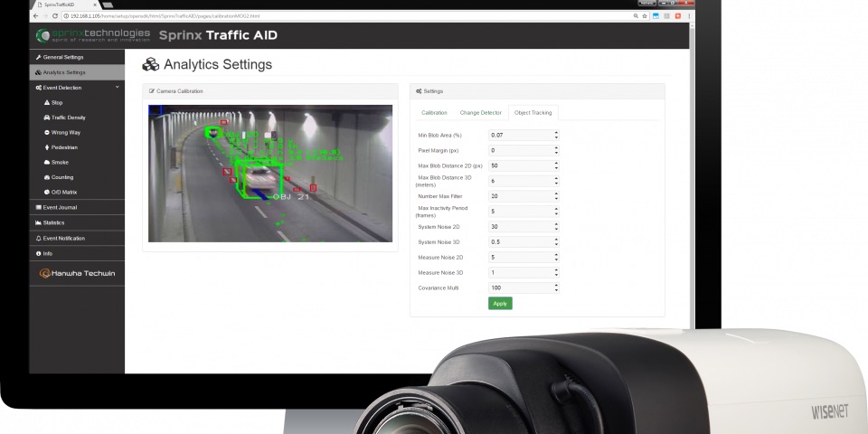
Task: Click the Pixel Margin input field
Action: (524, 151)
